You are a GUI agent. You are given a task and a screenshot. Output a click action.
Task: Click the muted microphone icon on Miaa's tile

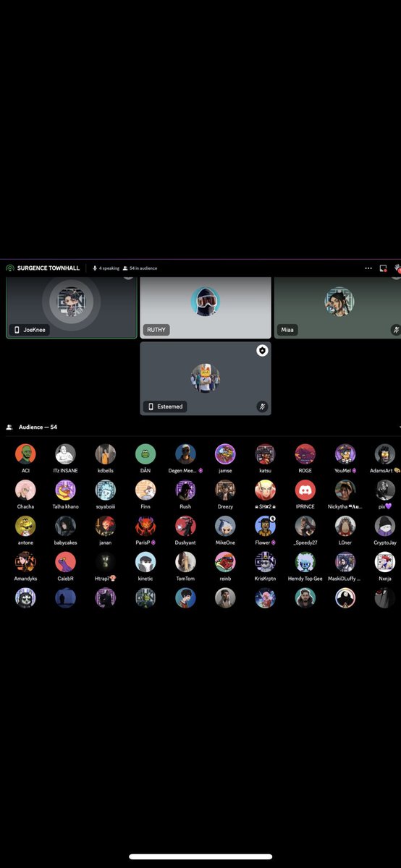click(396, 329)
